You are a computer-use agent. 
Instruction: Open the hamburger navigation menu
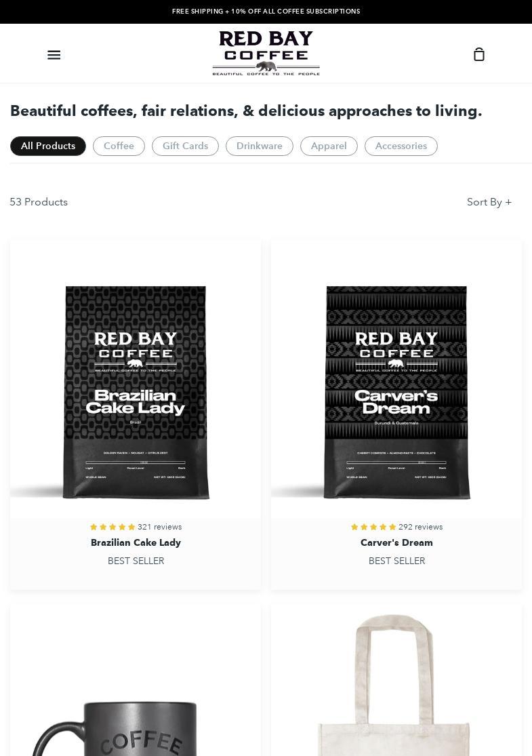pos(54,54)
